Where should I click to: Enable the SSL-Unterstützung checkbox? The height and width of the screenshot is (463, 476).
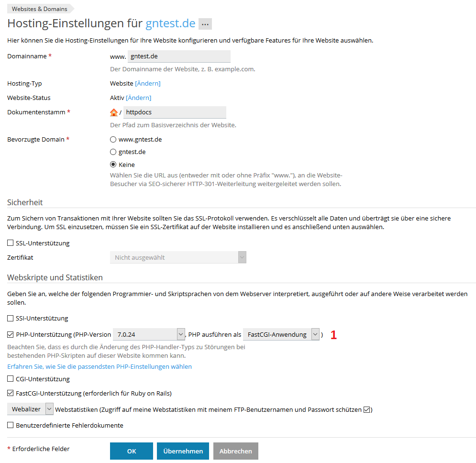click(11, 243)
